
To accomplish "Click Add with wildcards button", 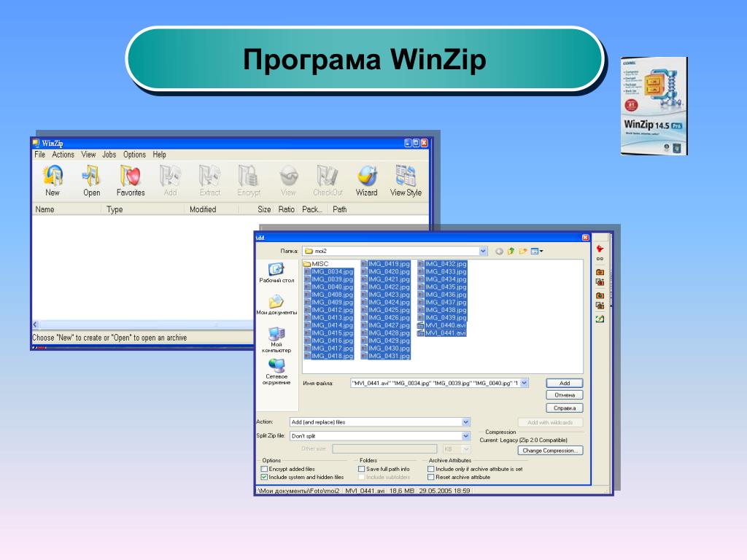I will click(x=550, y=422).
